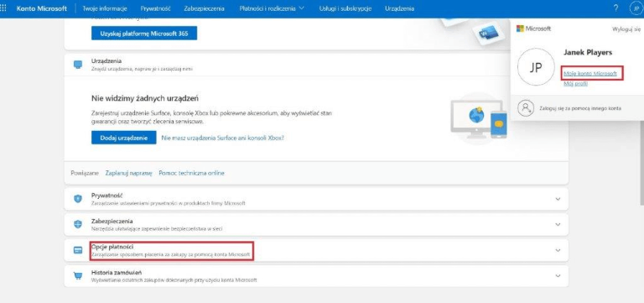
Task: Click Uzyskaj platformę Microsoft 365 button
Action: click(x=144, y=34)
